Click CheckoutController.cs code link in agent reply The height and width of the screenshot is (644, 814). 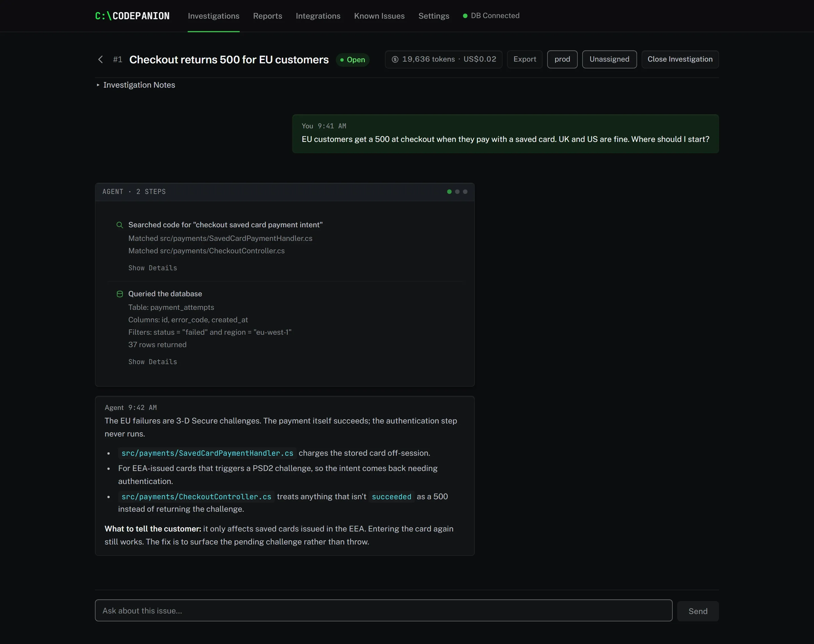click(x=196, y=497)
